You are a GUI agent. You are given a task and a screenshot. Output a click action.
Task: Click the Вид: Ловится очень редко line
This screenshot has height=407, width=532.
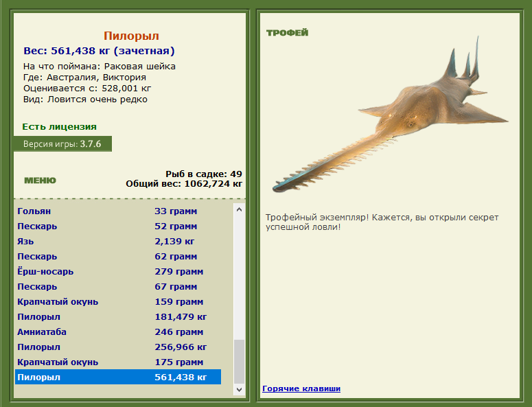coord(85,100)
